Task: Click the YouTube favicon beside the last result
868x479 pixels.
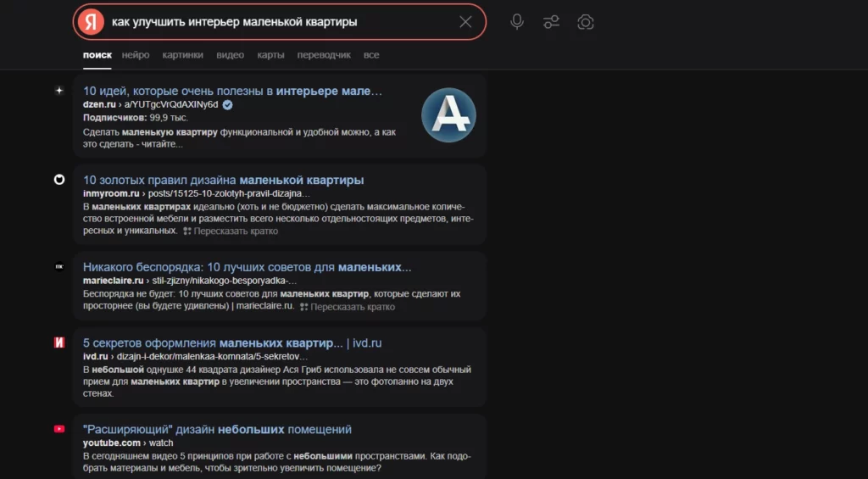Action: (x=59, y=429)
